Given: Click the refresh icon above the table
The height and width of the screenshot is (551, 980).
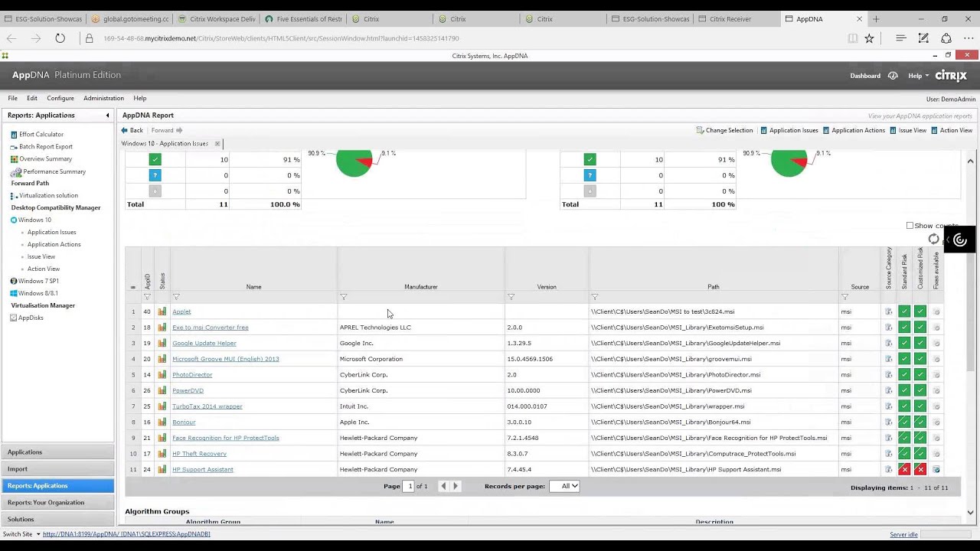Looking at the screenshot, I should (x=933, y=240).
